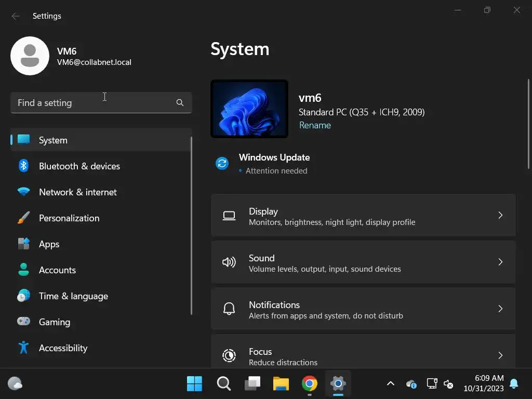Click the System monitor icon in sidebar
The width and height of the screenshot is (532, 399).
tap(23, 140)
